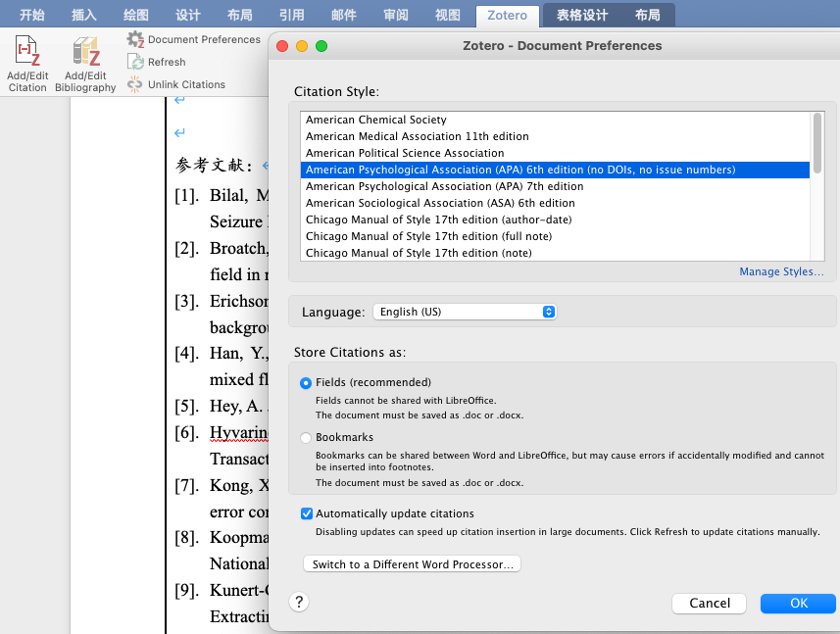
Task: Select the Zotero ribbon tab
Action: click(507, 15)
